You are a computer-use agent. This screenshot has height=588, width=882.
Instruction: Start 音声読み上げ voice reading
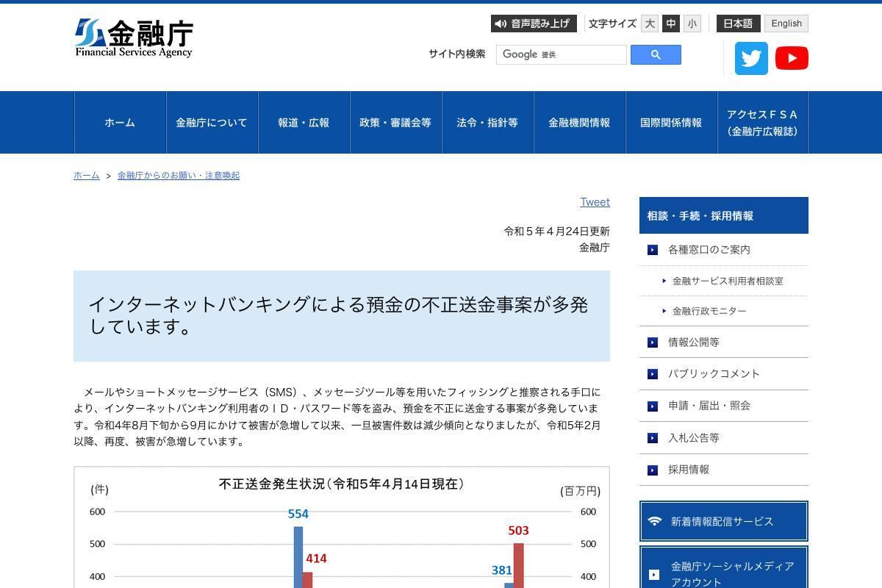click(534, 24)
